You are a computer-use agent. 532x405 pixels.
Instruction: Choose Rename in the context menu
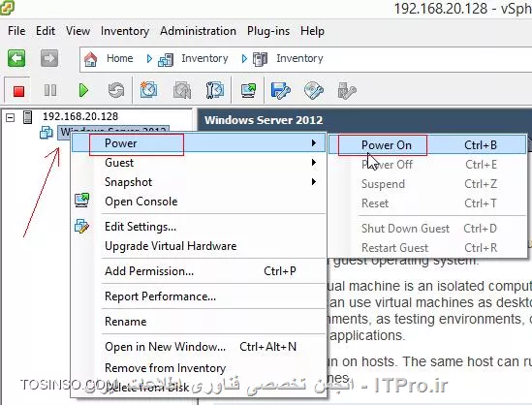(126, 322)
